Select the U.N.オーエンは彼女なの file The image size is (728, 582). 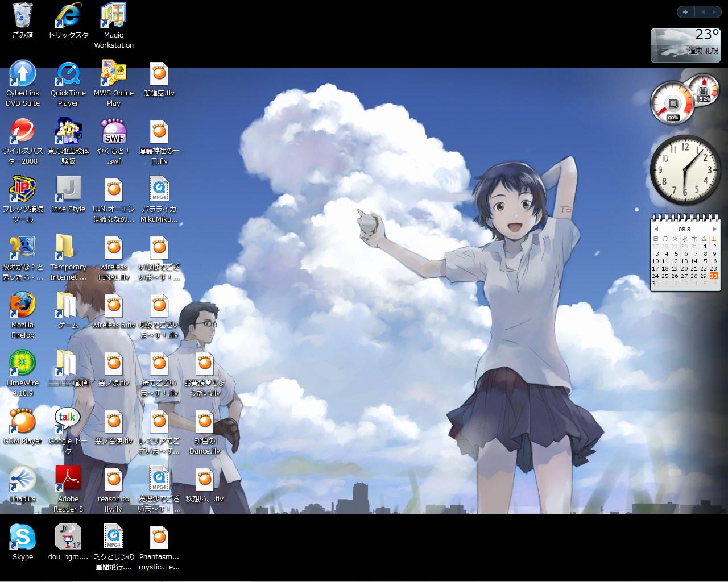click(x=114, y=199)
